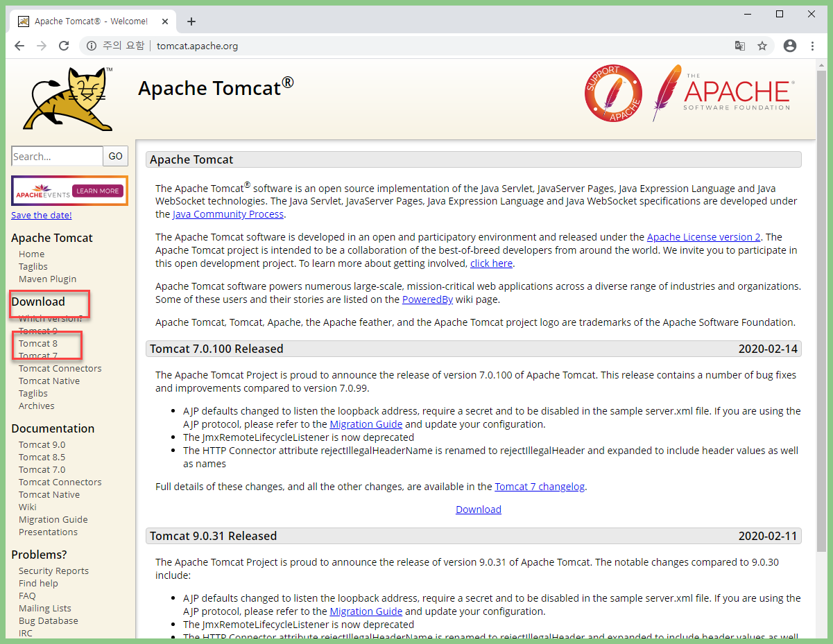Screen dimensions: 833x644
Task: Open Maven Plugin sidebar link
Action: pos(47,279)
